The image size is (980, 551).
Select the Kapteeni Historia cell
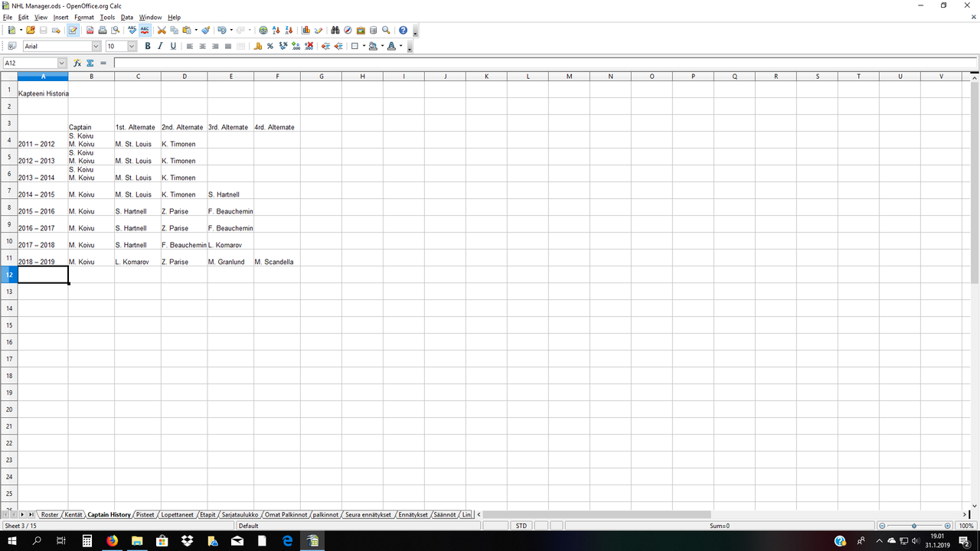(43, 89)
